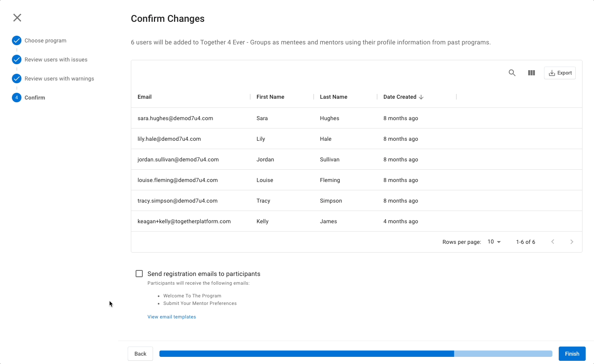The image size is (594, 364).
Task: Click the Finish button
Action: point(572,354)
